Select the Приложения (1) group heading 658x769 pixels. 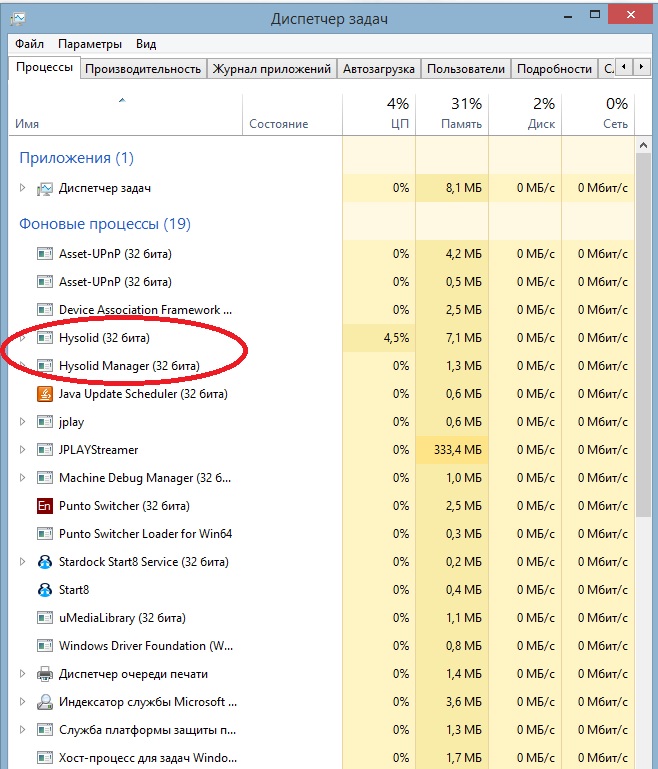point(76,158)
